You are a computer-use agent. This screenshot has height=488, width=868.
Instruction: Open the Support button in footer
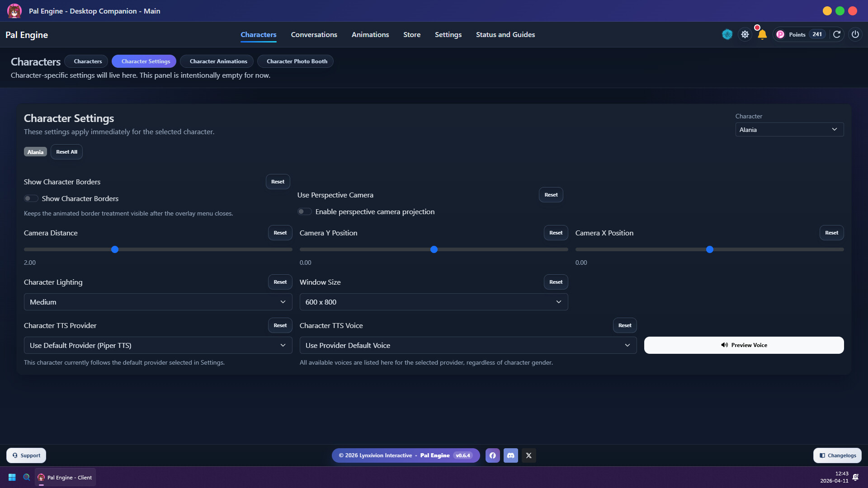pyautogui.click(x=26, y=455)
